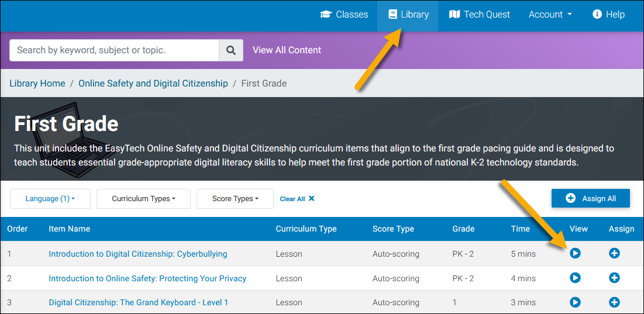Clear all filters using the X icon

[311, 199]
